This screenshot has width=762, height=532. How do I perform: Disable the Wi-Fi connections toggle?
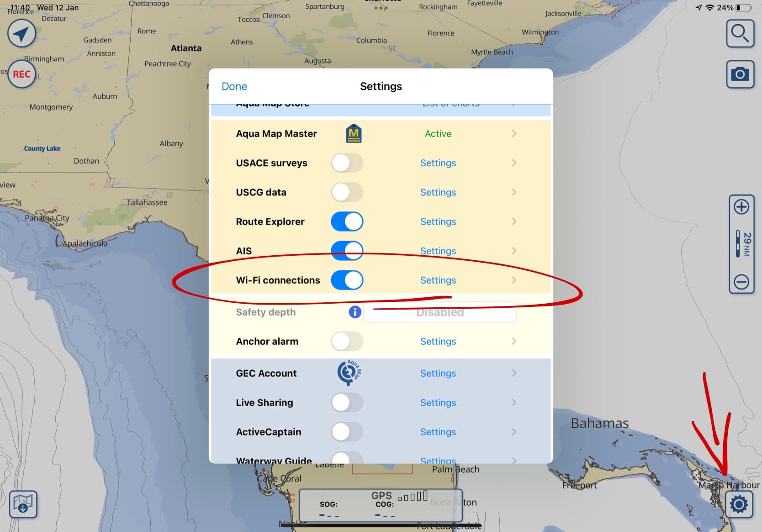pos(347,280)
